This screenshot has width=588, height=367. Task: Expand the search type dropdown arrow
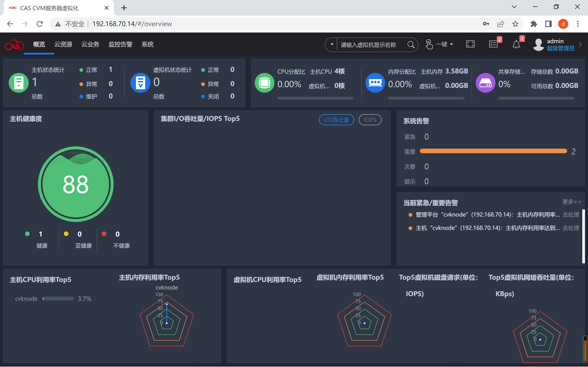click(x=332, y=45)
